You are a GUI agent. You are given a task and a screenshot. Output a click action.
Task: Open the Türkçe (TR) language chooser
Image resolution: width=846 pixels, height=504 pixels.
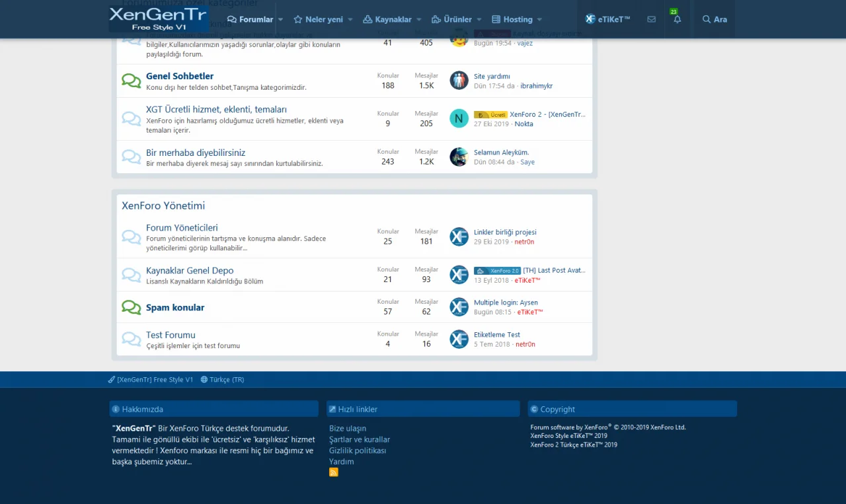223,380
